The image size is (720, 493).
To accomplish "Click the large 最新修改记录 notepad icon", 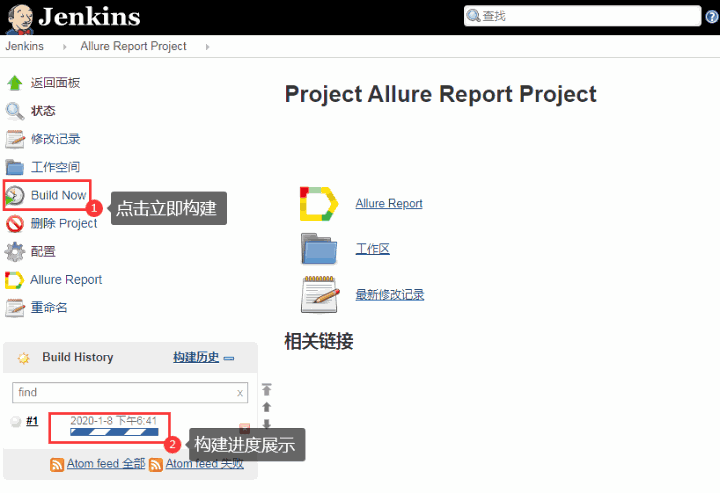I will pyautogui.click(x=320, y=295).
